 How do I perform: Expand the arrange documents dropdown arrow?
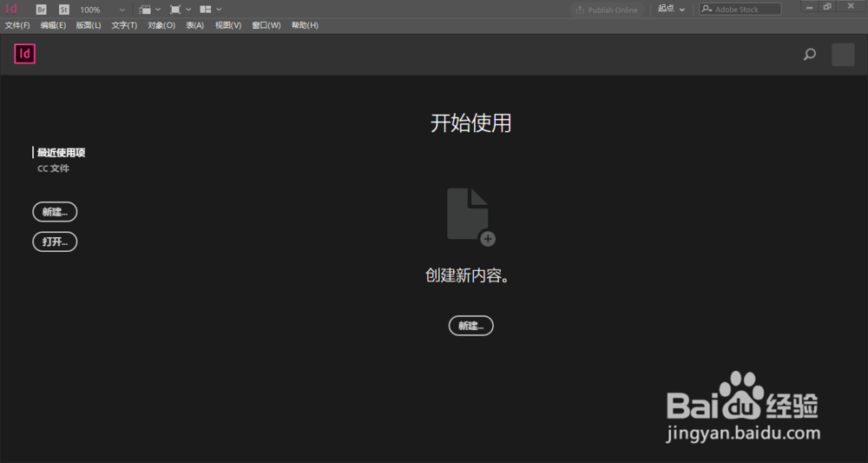[219, 10]
